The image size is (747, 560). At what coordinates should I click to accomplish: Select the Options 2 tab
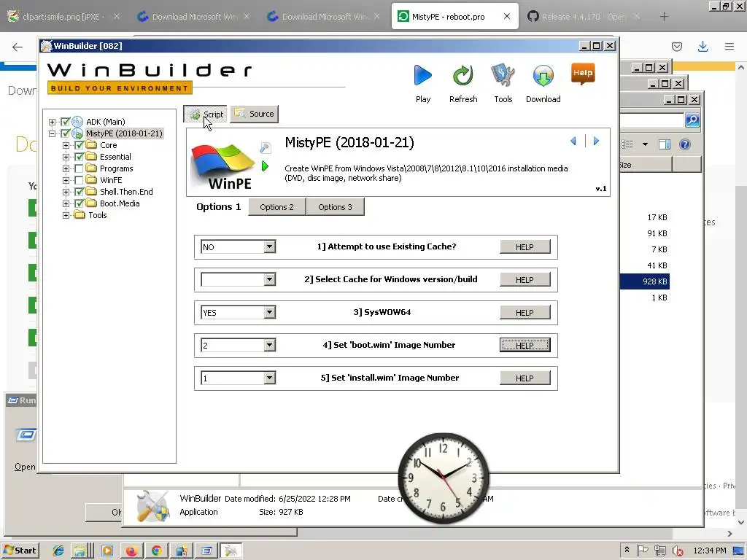(x=276, y=207)
